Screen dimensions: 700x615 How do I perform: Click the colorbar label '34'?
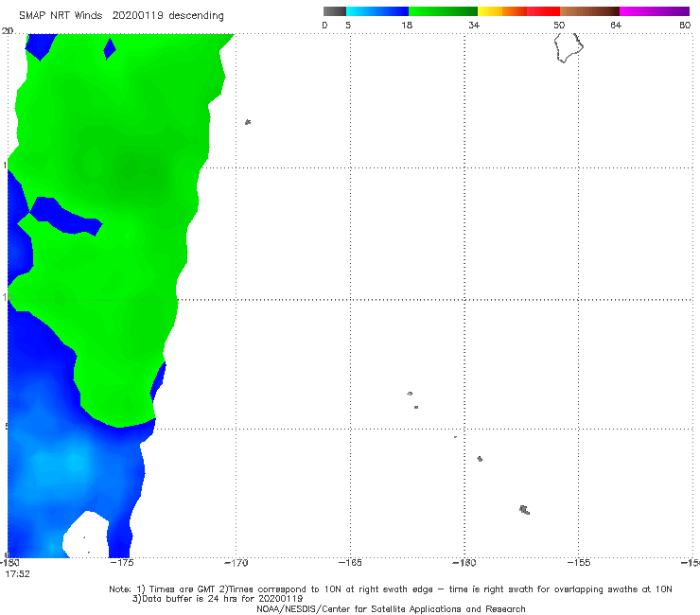(474, 26)
